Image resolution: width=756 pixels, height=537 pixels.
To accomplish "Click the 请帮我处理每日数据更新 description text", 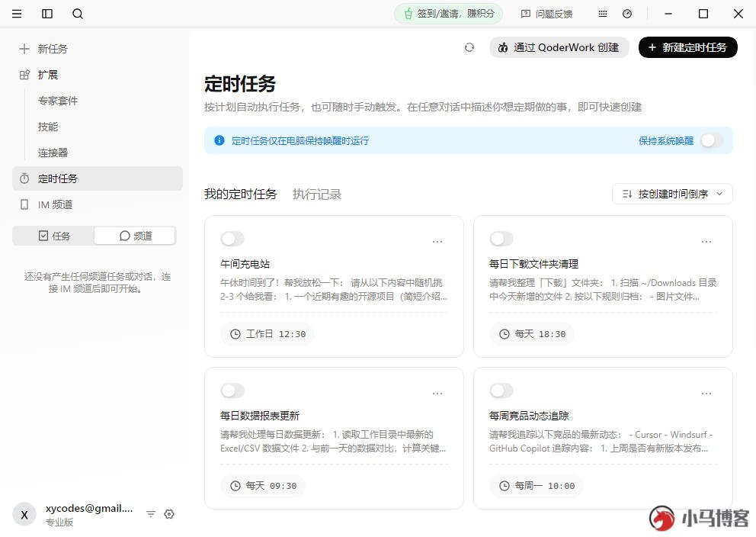I will (333, 442).
